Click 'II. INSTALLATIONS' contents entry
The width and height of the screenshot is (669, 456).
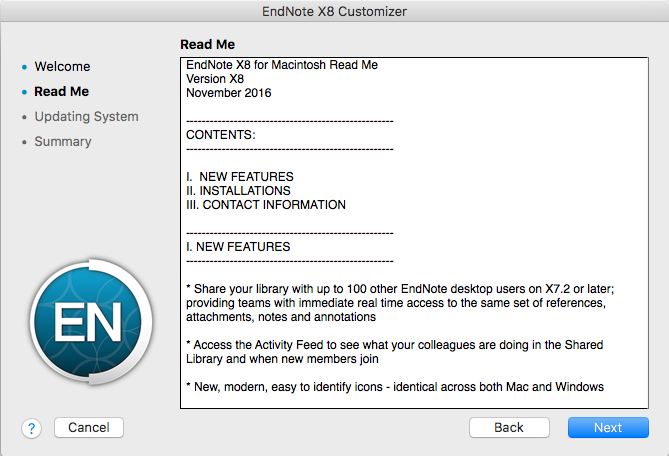click(x=238, y=191)
